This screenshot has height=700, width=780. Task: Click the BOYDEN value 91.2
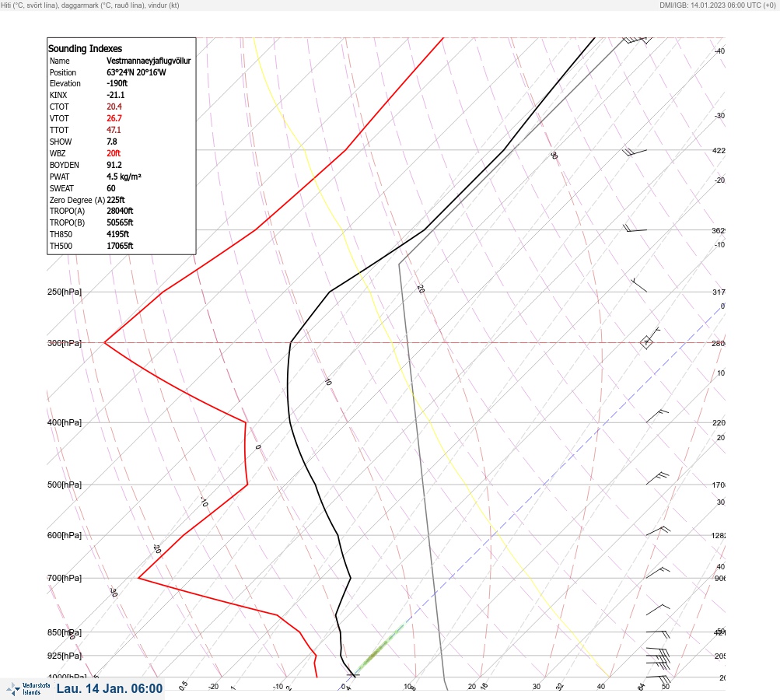[x=114, y=165]
